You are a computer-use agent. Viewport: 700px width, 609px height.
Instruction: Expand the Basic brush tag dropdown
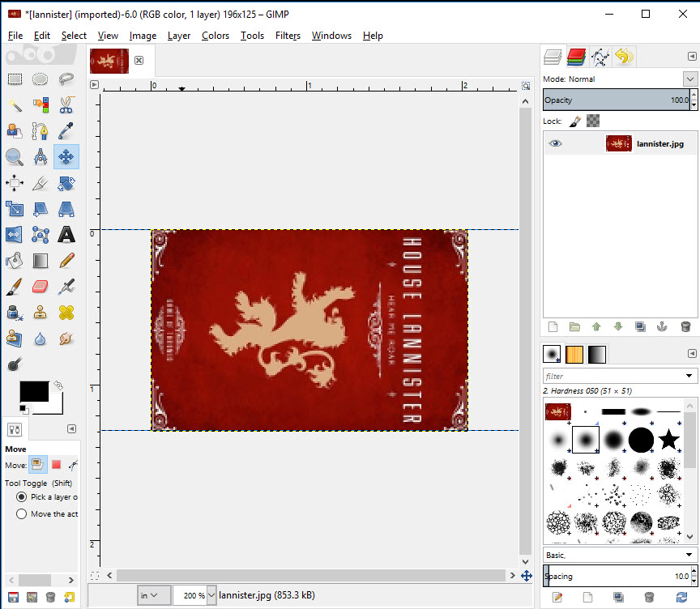(x=689, y=555)
